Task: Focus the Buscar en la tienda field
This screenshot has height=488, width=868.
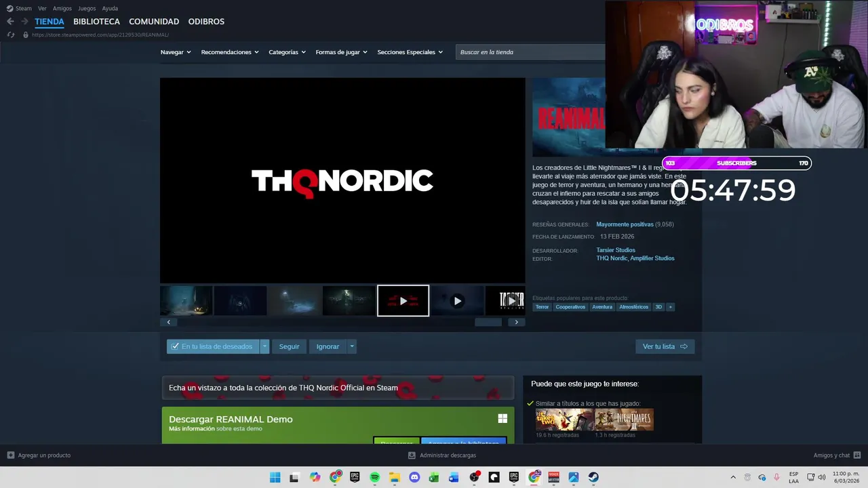Action: tap(530, 52)
